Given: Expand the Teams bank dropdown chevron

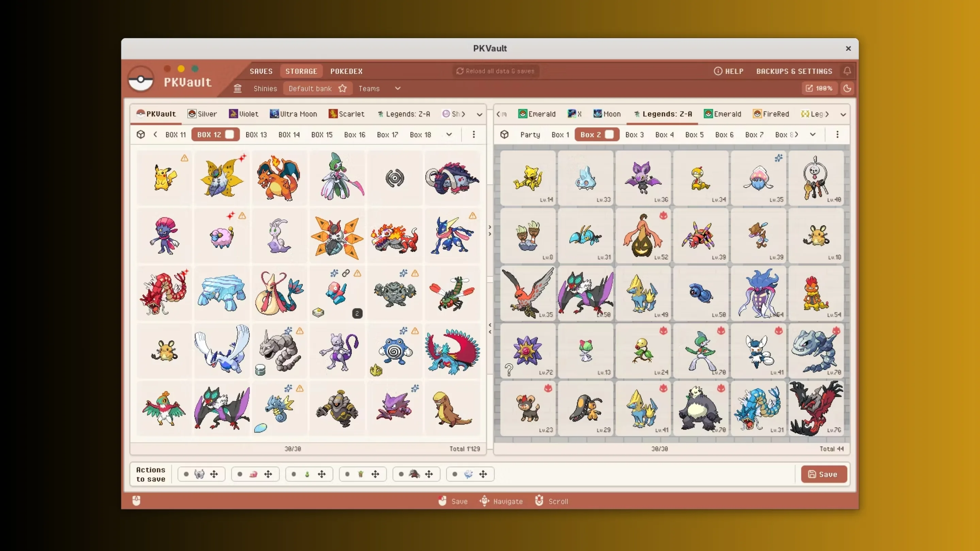Looking at the screenshot, I should tap(397, 88).
